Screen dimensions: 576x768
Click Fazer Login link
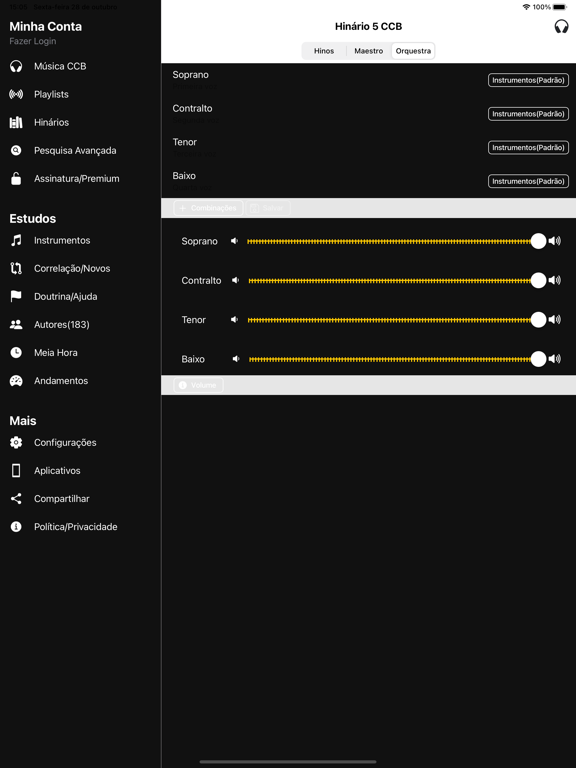pyautogui.click(x=33, y=41)
